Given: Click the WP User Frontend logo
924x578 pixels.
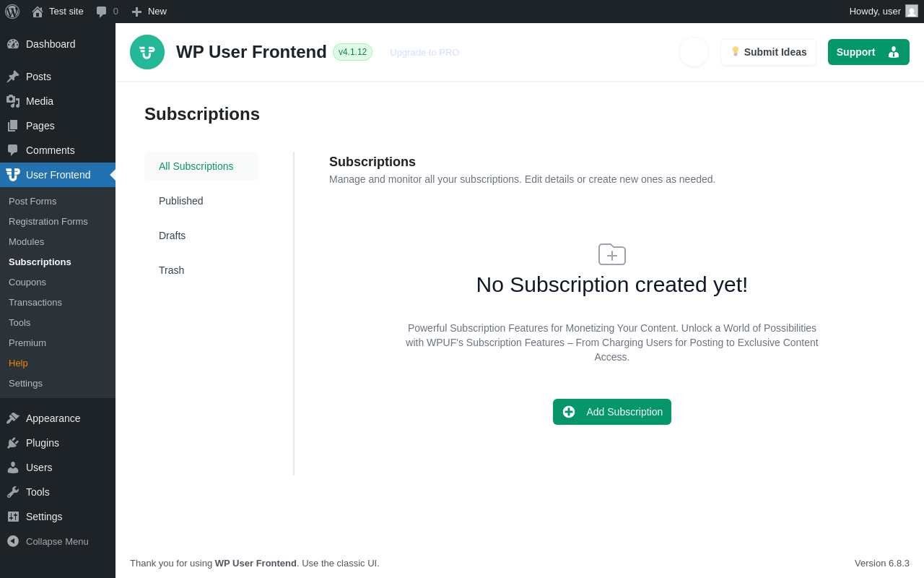Looking at the screenshot, I should pyautogui.click(x=147, y=52).
